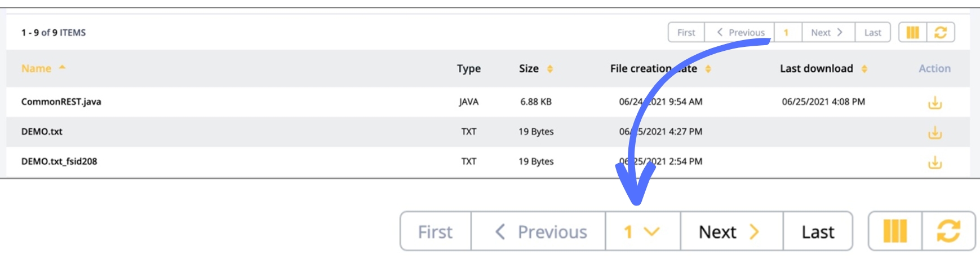This screenshot has width=980, height=267.
Task: Click the small refresh icon in top toolbar
Action: click(941, 33)
